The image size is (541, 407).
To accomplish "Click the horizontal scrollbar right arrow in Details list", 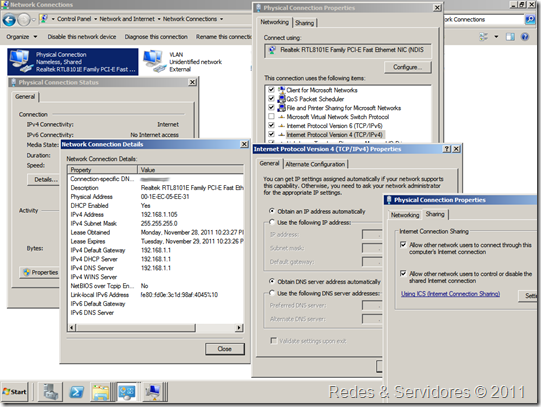I will (239, 327).
